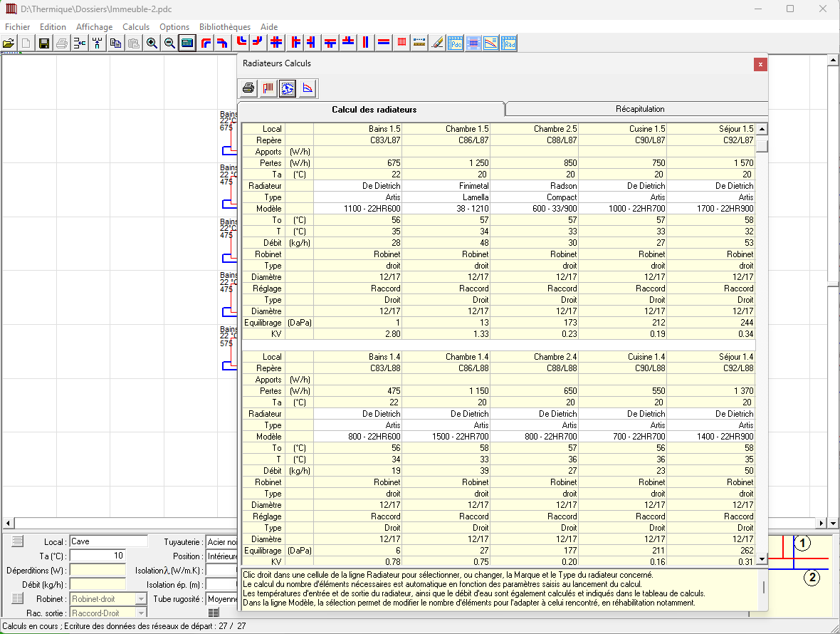Open the Bibliothèques menu
The height and width of the screenshot is (634, 840).
(x=225, y=27)
